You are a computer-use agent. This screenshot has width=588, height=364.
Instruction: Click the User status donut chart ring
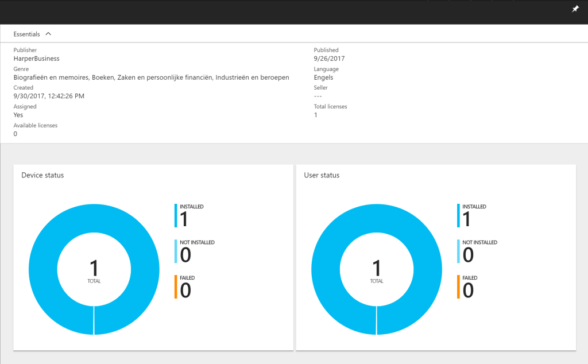point(326,269)
